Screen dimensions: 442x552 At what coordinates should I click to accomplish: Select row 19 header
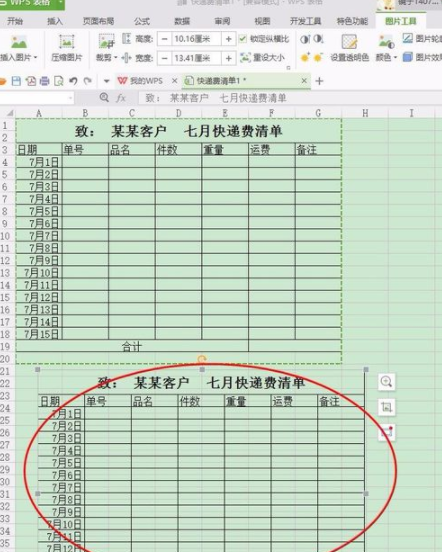(x=6, y=346)
